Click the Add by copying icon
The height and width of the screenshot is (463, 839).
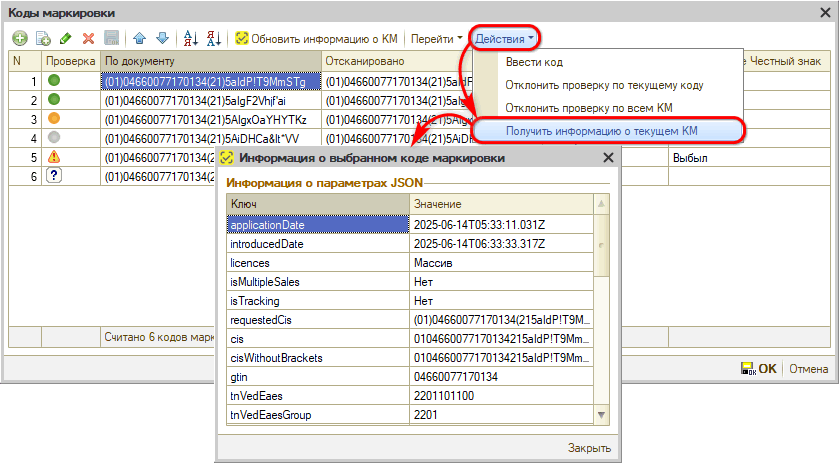pyautogui.click(x=43, y=39)
